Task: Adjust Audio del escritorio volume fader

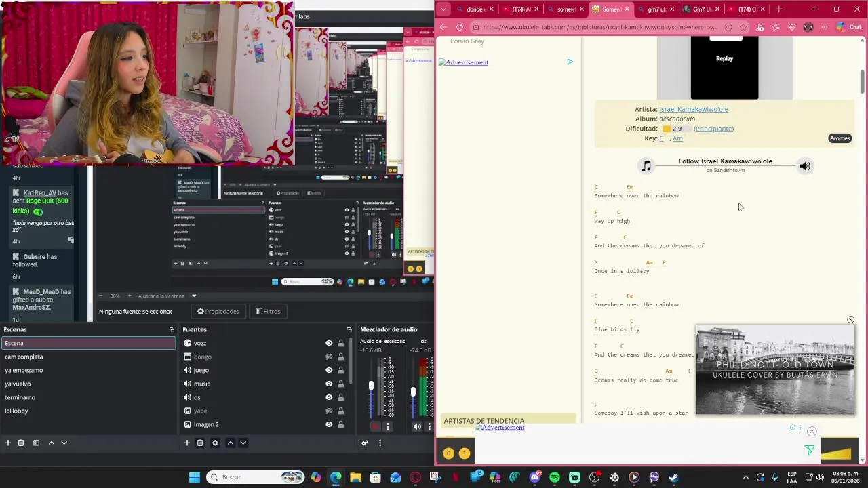Action: pyautogui.click(x=371, y=386)
